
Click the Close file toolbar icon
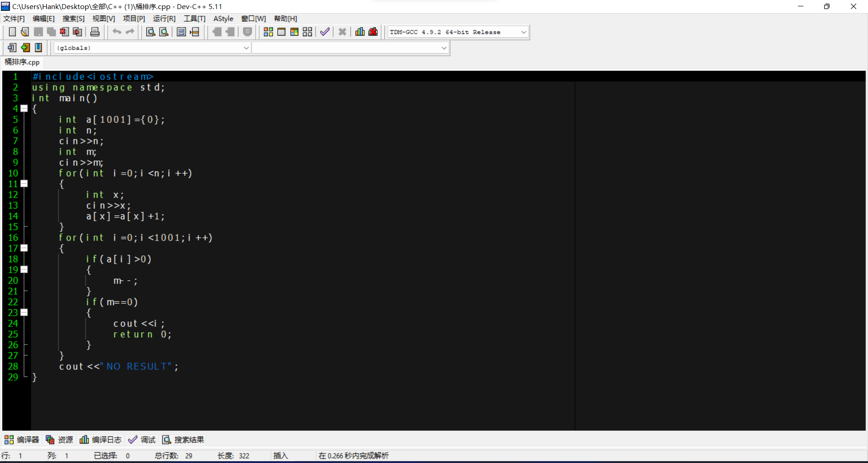[x=65, y=32]
